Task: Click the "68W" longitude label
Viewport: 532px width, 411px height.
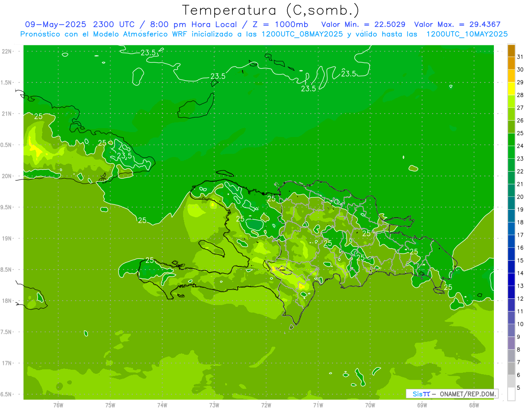Action: 474,405
